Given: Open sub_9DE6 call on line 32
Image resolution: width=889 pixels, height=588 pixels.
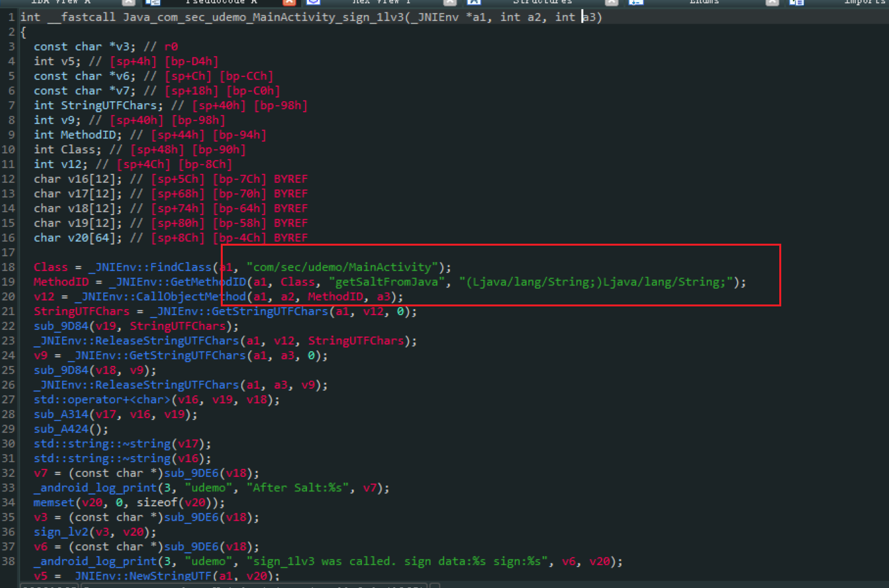Looking at the screenshot, I should [x=191, y=473].
